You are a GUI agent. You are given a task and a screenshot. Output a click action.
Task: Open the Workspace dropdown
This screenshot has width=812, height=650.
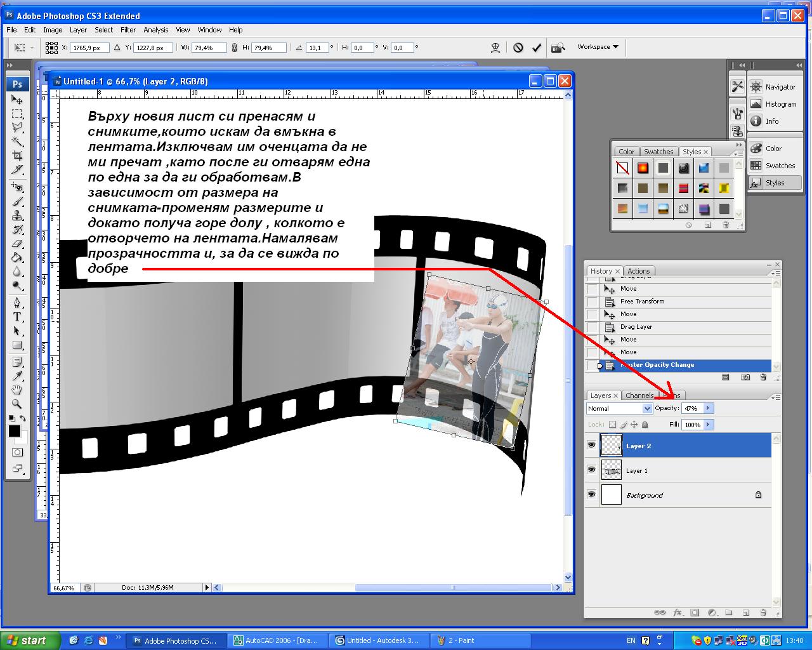598,47
